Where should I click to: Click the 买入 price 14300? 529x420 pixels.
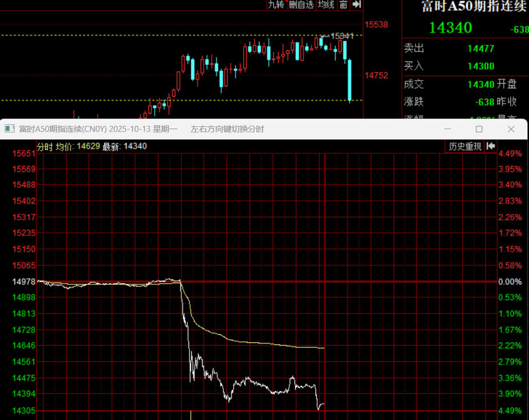coord(480,66)
